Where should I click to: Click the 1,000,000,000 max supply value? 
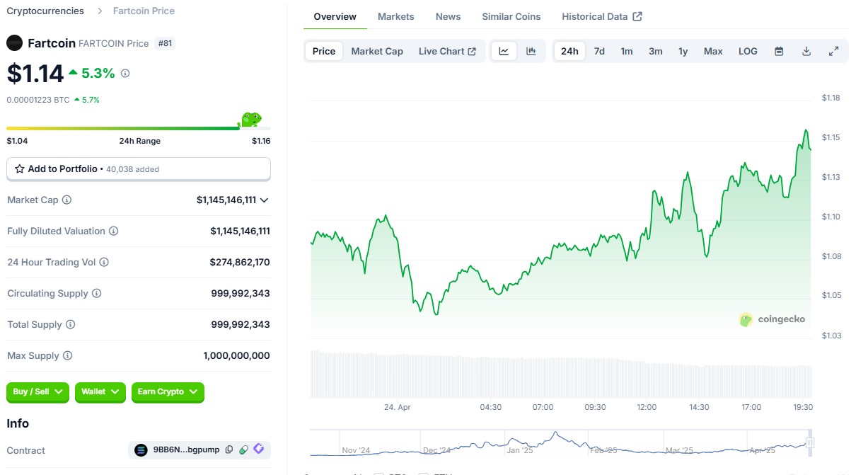coord(236,355)
